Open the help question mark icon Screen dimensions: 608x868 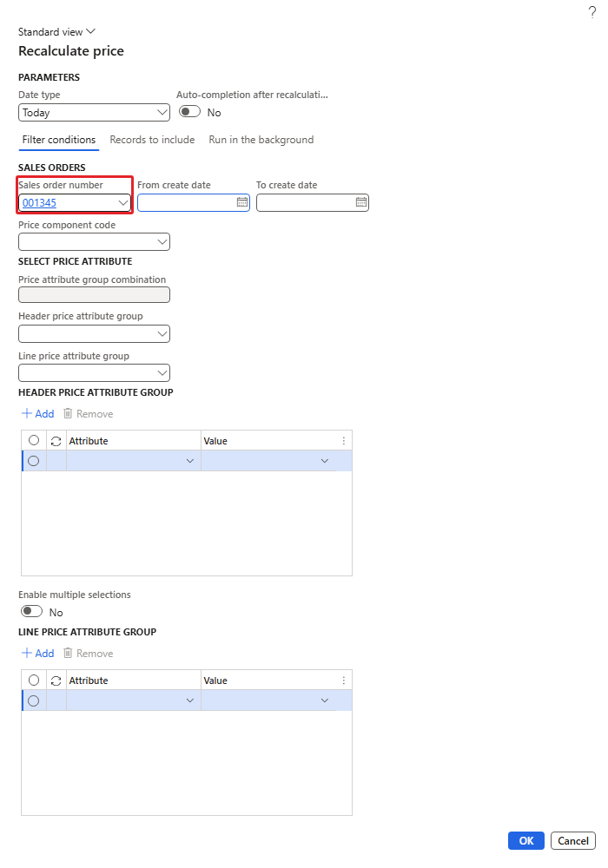click(x=592, y=12)
